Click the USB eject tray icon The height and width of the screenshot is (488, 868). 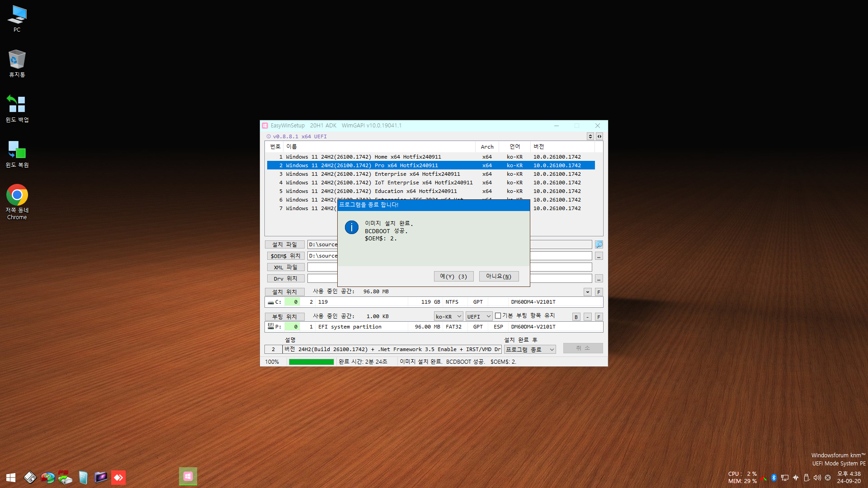tap(806, 478)
